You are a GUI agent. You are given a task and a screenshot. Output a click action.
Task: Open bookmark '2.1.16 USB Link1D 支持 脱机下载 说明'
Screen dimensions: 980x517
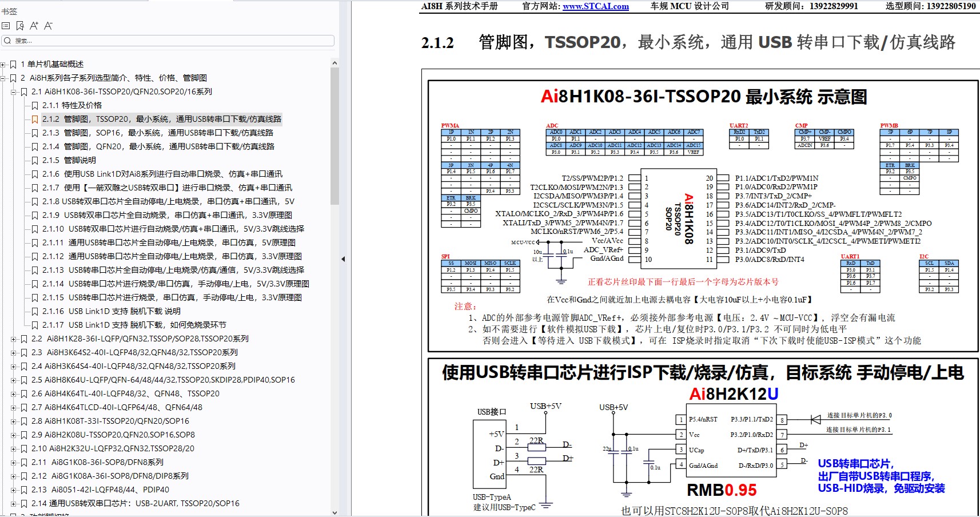111,311
